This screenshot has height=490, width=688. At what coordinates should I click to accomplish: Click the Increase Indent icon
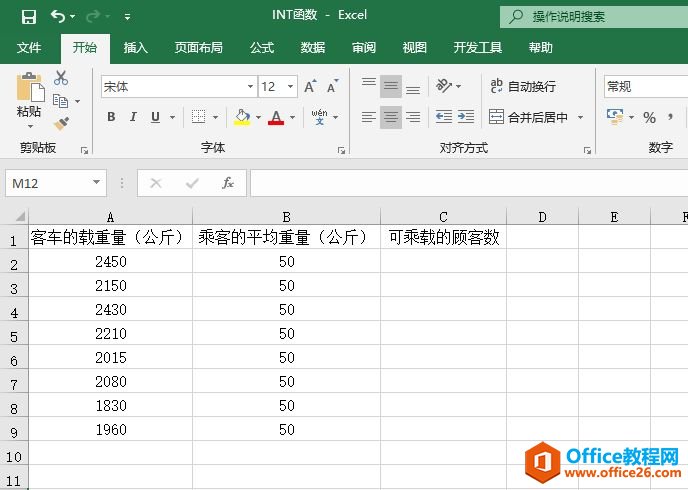[x=466, y=117]
